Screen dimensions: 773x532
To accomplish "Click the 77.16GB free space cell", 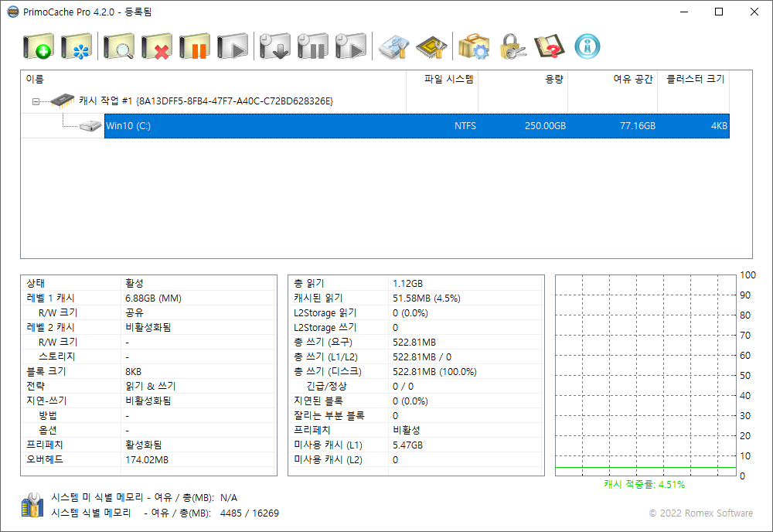I will pos(638,126).
